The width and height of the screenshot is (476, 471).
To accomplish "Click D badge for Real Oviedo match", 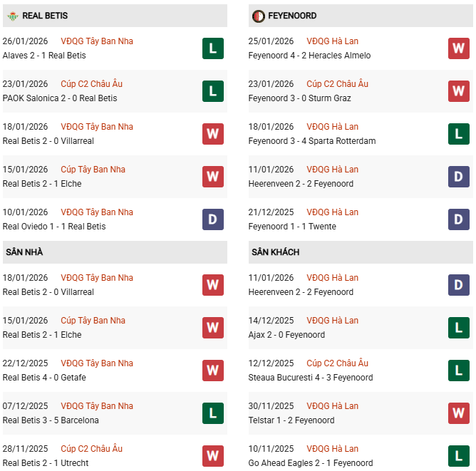I will [x=212, y=219].
